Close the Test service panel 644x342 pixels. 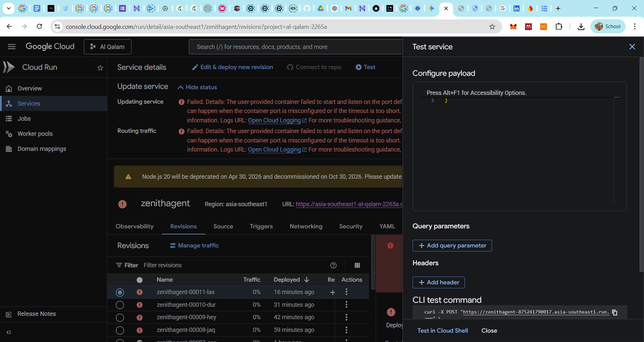pyautogui.click(x=632, y=47)
